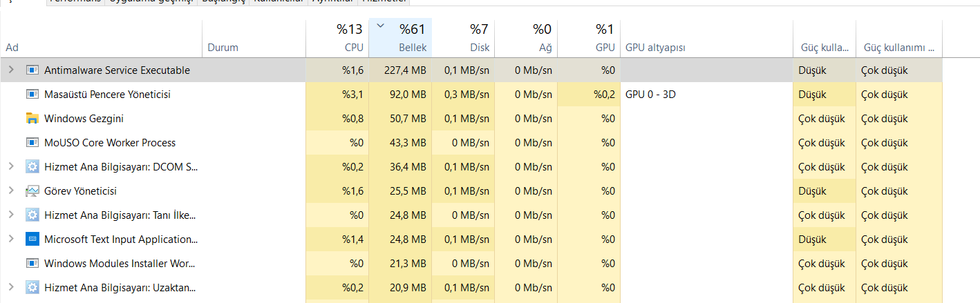
Task: Click the gear icon of Hizmet Ana Bilgisayarı: Tanı İlke
Action: pos(32,215)
